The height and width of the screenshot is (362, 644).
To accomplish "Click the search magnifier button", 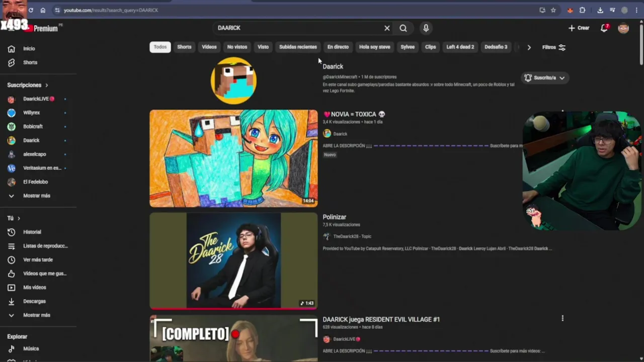I will click(x=403, y=28).
